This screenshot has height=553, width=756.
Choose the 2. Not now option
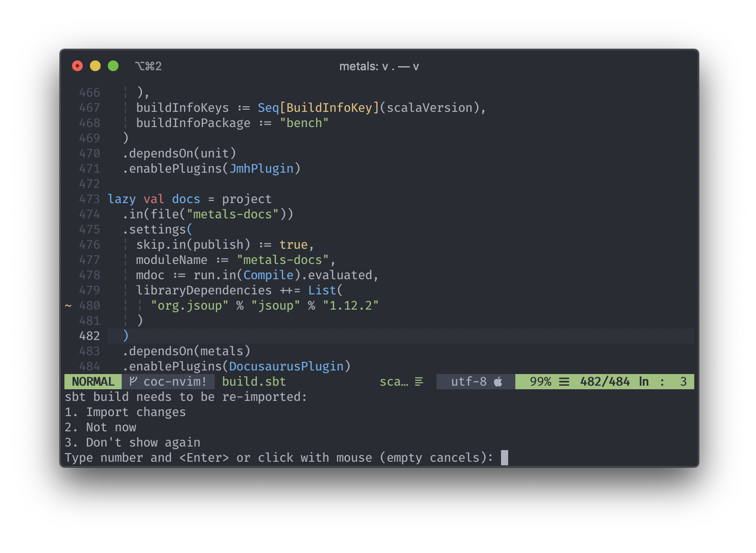click(x=101, y=427)
